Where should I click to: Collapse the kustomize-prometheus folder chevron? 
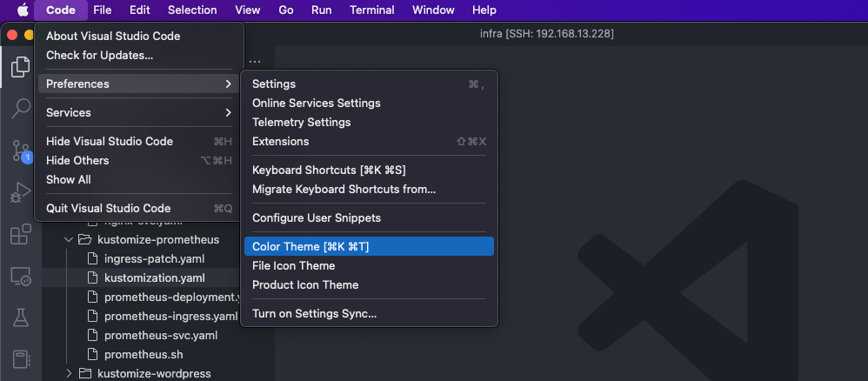pyautogui.click(x=69, y=240)
